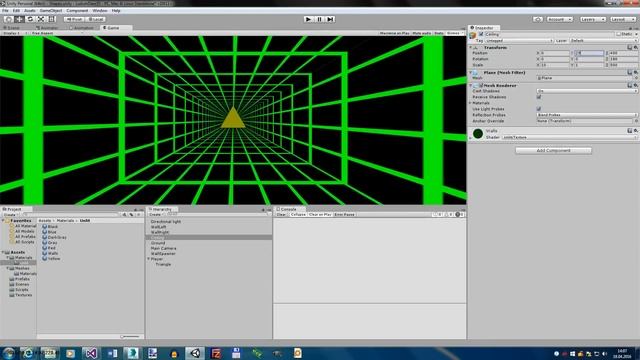Toggle Receive Shadows checkbox
Viewport: 640px width, 360px height.
[539, 97]
